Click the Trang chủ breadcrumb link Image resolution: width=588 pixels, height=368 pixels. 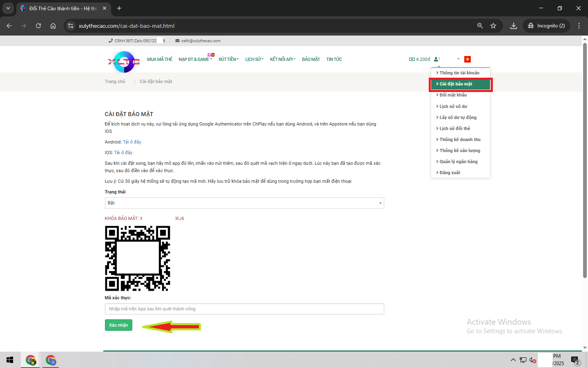point(115,81)
